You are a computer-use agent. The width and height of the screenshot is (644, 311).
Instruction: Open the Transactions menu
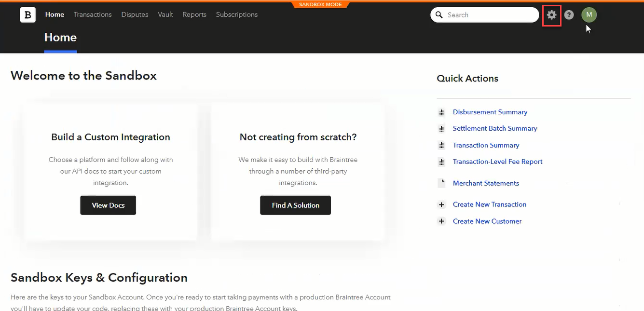[x=93, y=14]
